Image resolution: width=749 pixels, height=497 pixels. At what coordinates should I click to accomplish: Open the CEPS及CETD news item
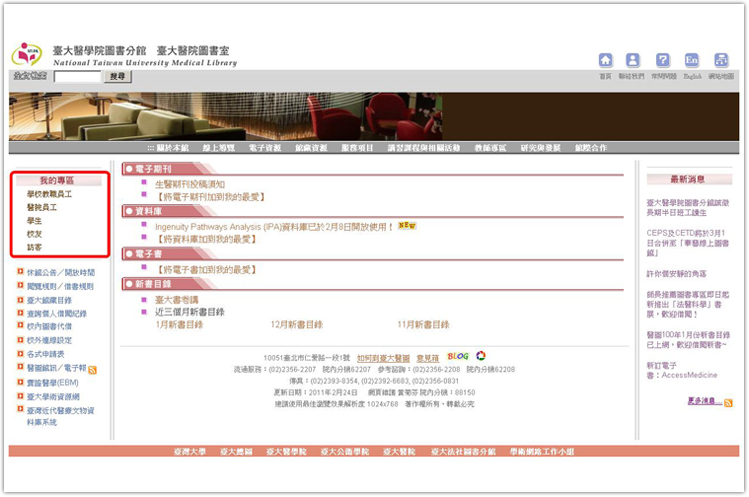[688, 243]
